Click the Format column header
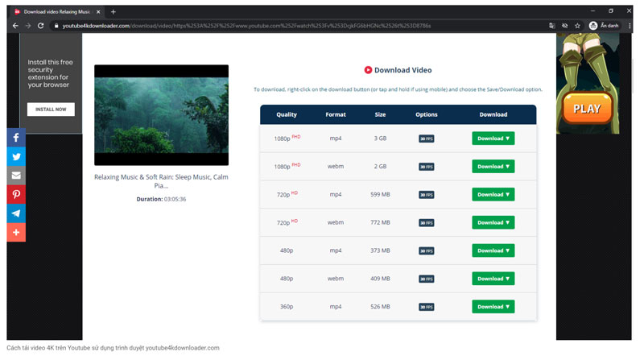Viewport: 644px width, 360px height. (x=336, y=114)
